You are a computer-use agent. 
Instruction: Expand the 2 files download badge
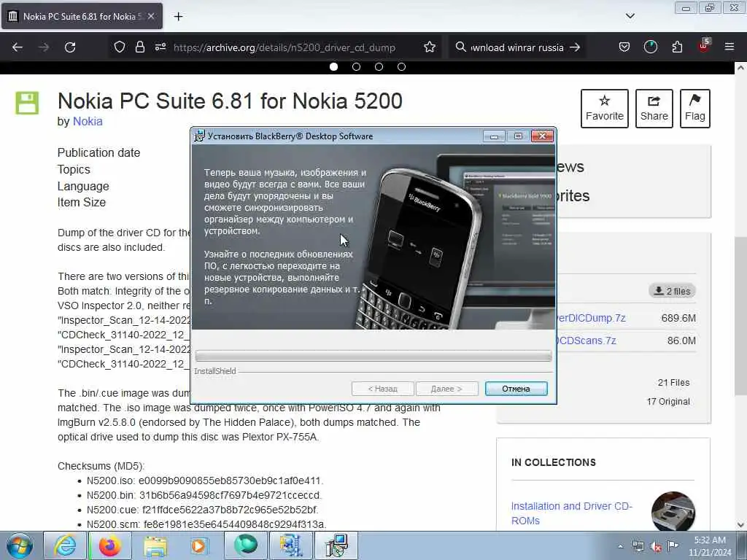[672, 291]
